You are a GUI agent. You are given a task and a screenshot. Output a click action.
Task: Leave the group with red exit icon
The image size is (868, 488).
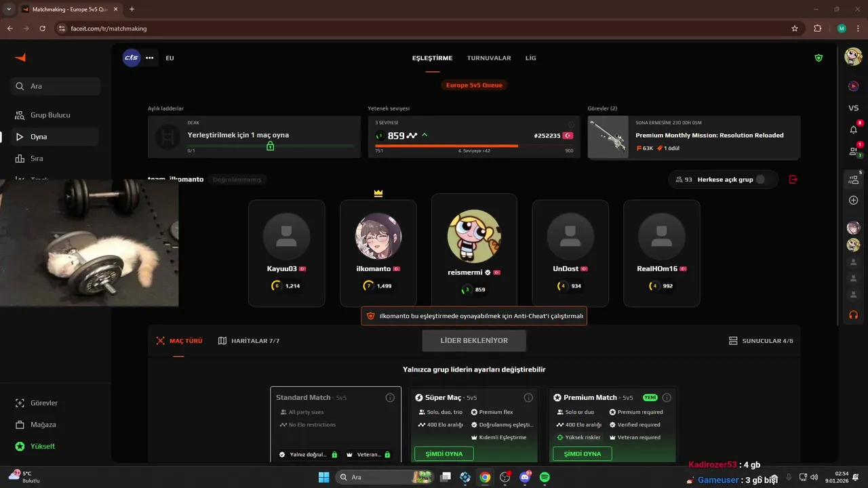coord(793,180)
